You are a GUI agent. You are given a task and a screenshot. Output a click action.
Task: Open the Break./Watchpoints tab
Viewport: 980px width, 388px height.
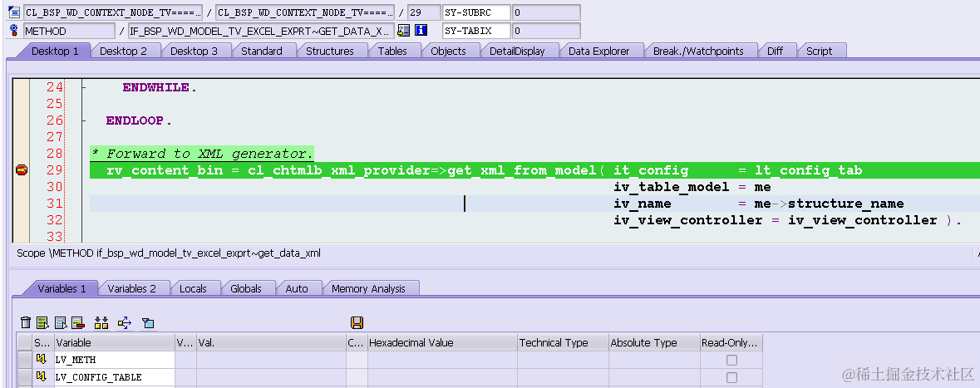coord(698,52)
